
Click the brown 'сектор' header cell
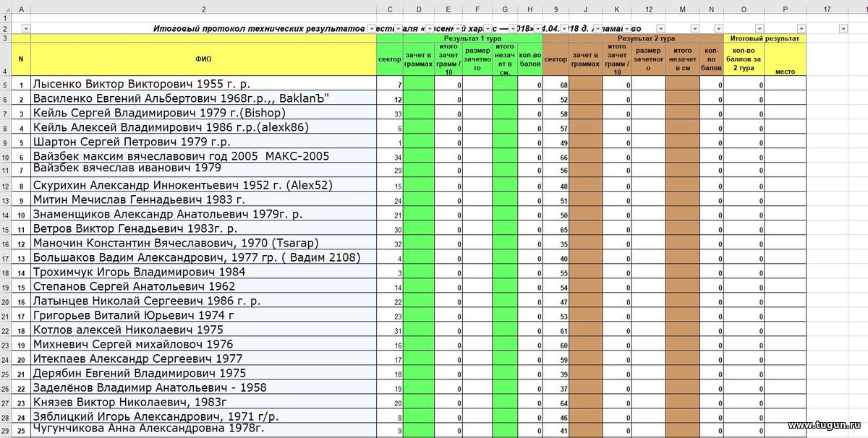tap(556, 59)
